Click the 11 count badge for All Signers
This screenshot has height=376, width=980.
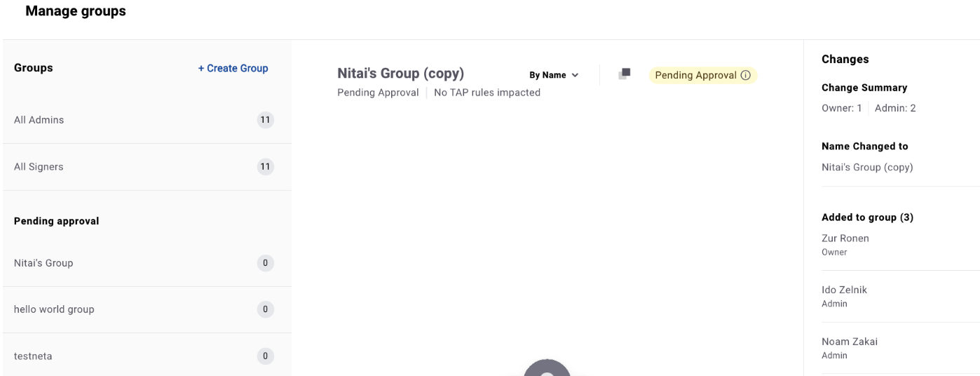click(265, 167)
